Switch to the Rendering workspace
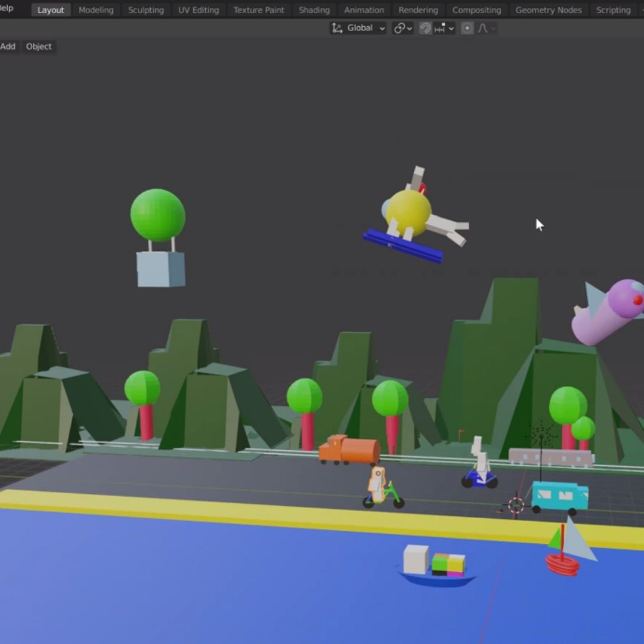 [x=418, y=10]
